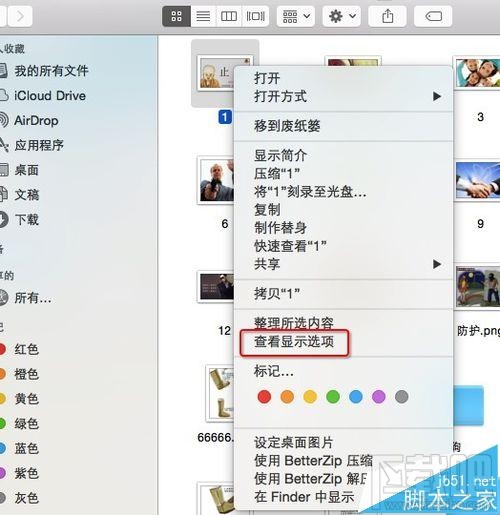Choose 整理所选内容 menu item

[x=343, y=323]
